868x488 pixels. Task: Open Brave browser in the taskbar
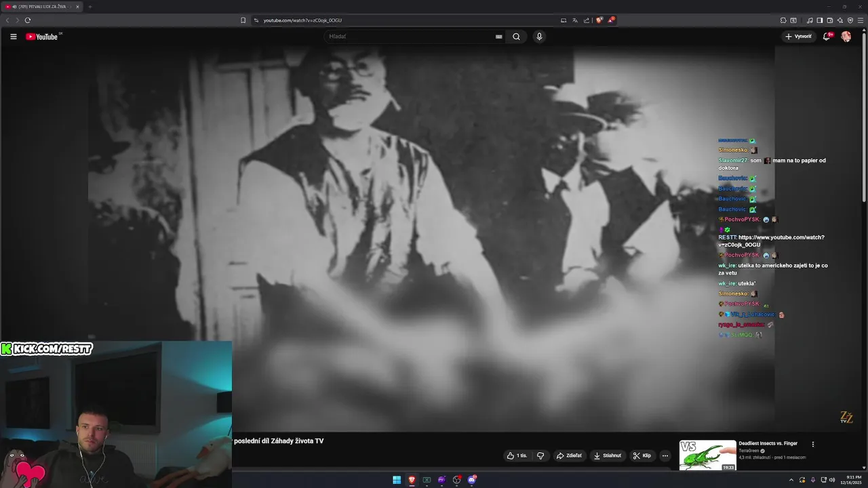pos(412,480)
